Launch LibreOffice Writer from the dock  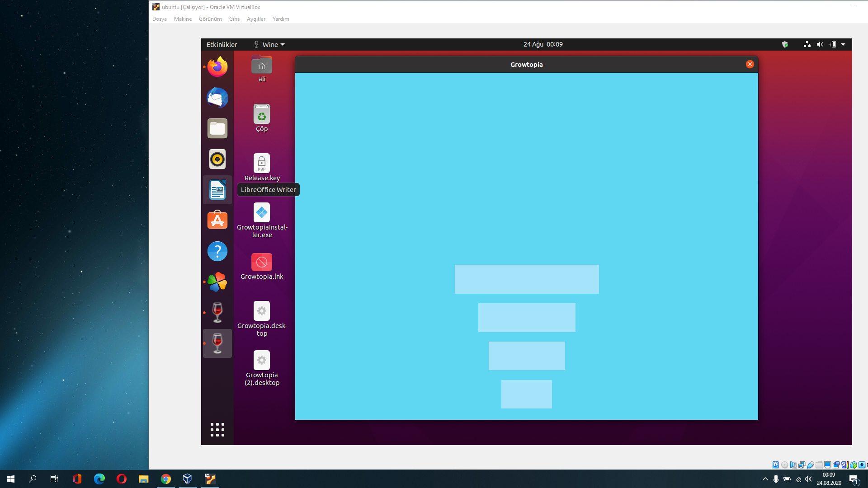(x=217, y=190)
